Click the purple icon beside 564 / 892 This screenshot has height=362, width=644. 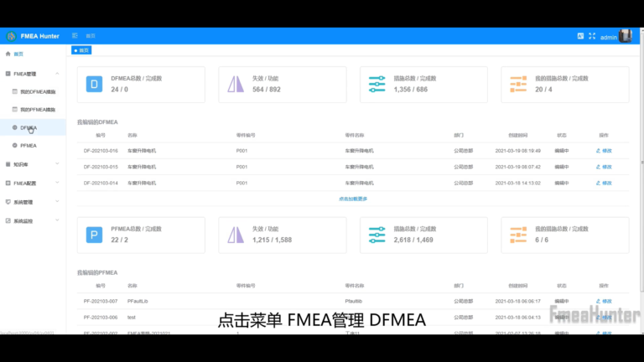[236, 84]
